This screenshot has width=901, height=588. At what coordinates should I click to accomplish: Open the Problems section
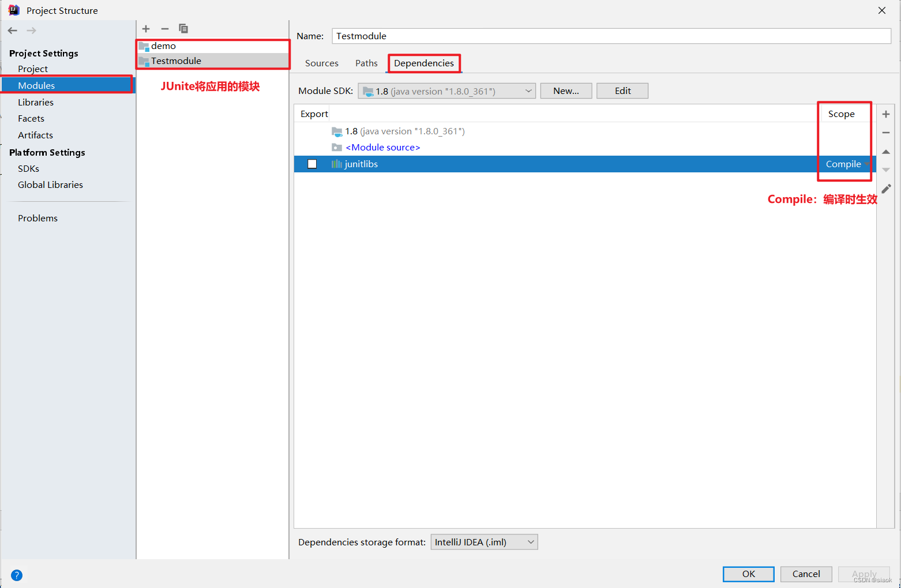pyautogui.click(x=37, y=218)
